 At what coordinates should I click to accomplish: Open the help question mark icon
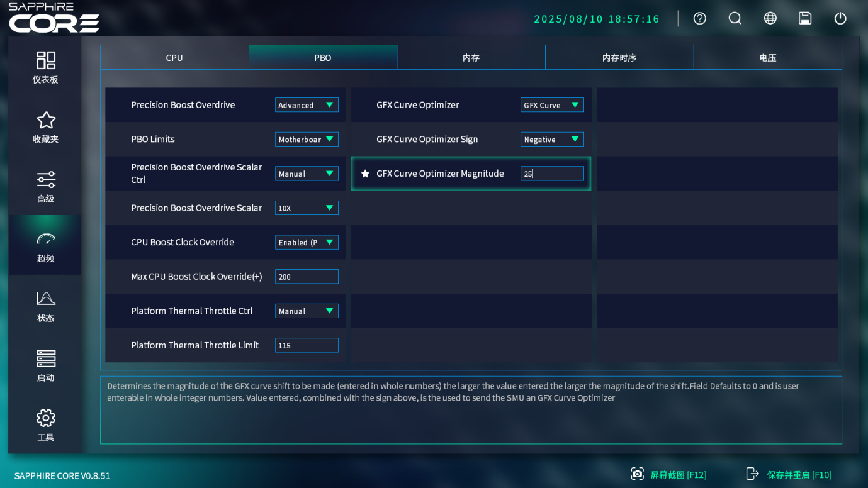coord(700,18)
